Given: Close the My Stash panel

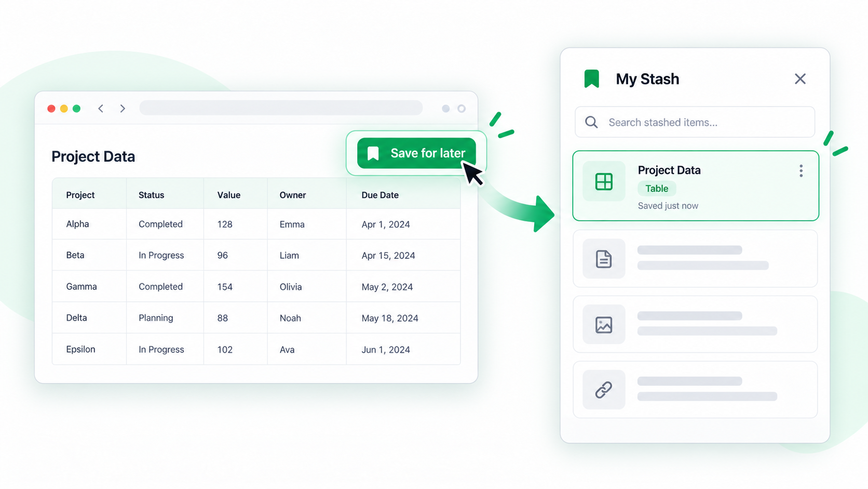Looking at the screenshot, I should tap(800, 79).
